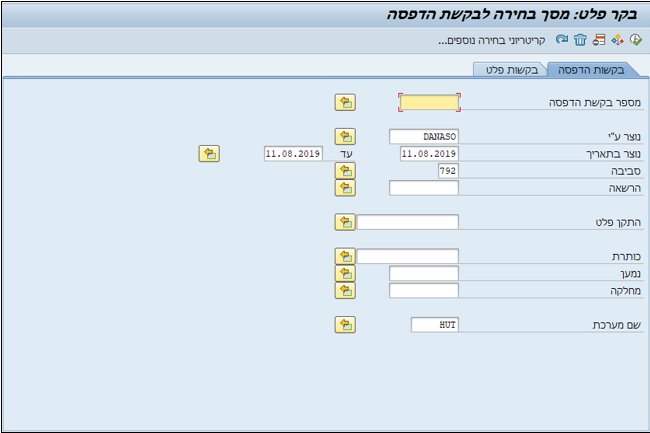
Task: Open multiple selection for 'נוצר ע"י'
Action: [345, 136]
